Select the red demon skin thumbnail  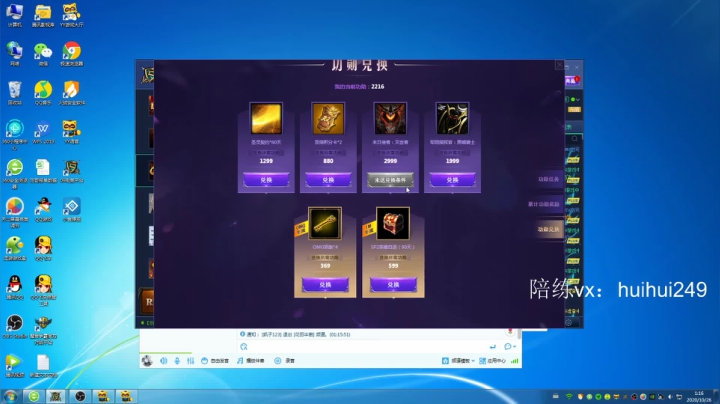[390, 118]
